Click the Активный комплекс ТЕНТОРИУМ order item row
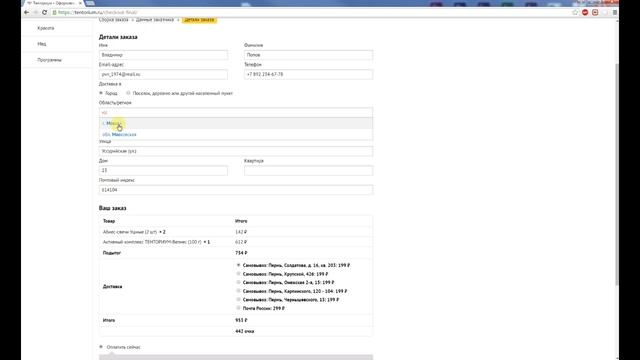This screenshot has height=360, width=640. (236, 242)
